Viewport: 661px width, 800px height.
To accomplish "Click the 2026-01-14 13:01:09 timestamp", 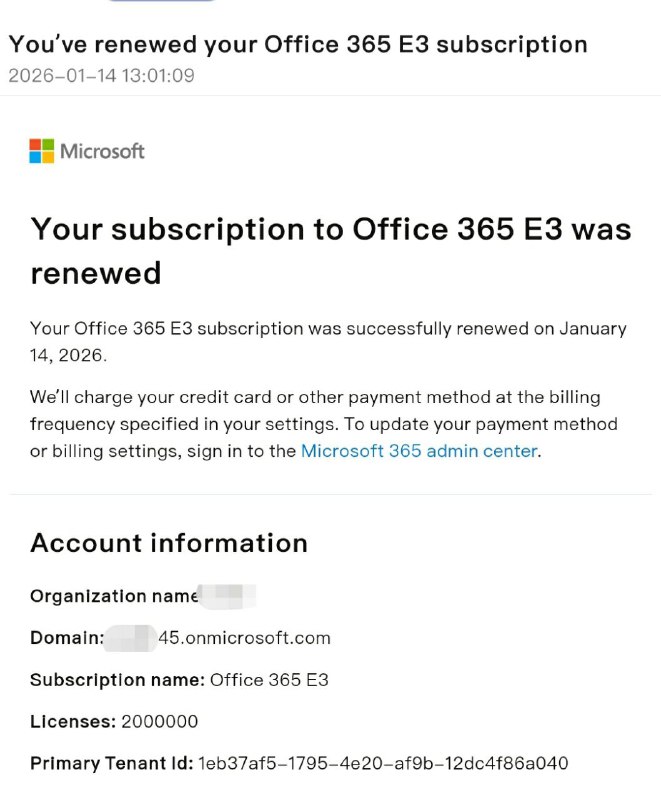I will [101, 75].
